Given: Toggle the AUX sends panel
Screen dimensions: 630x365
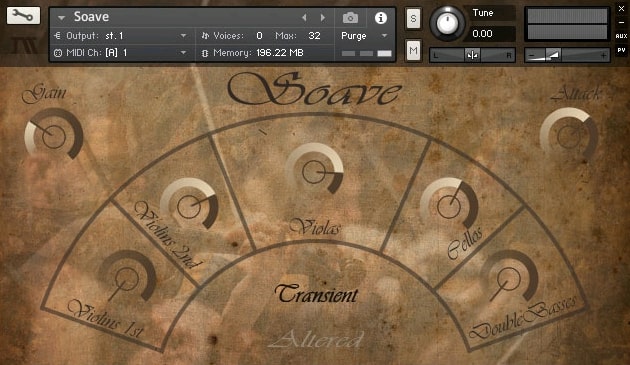Looking at the screenshot, I should (x=622, y=36).
